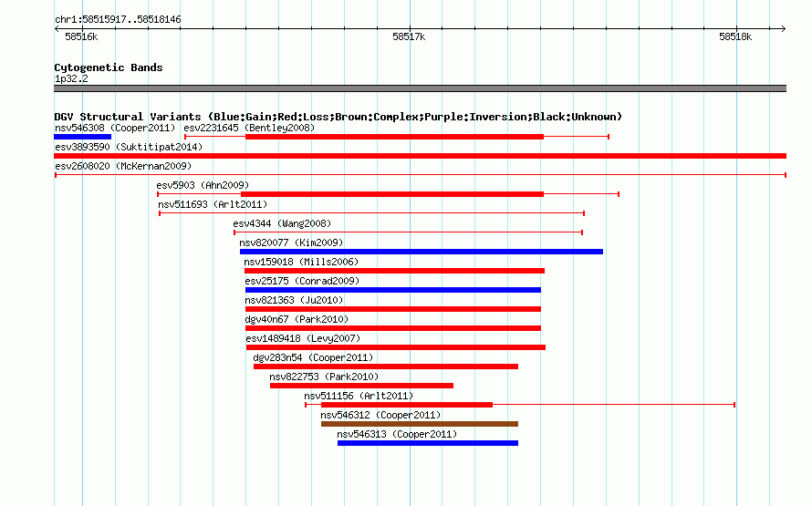Image resolution: width=812 pixels, height=506 pixels.
Task: Open the nsv821363 (Ju2010) variant label
Action: (x=294, y=300)
